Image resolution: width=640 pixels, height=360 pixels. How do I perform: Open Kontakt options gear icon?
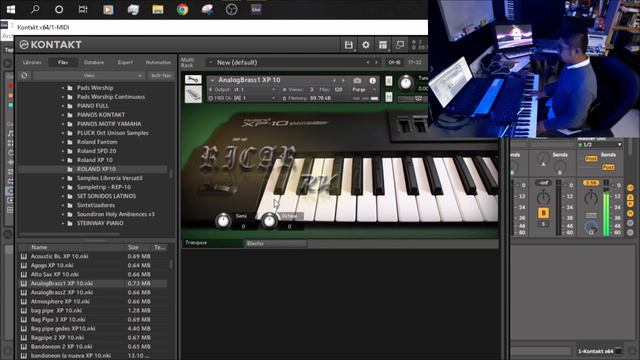point(366,45)
